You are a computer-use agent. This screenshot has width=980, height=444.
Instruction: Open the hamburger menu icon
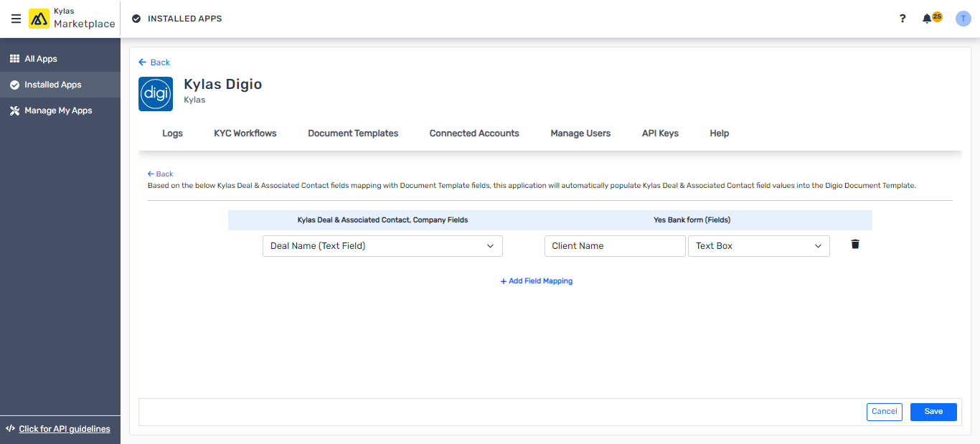[16, 19]
